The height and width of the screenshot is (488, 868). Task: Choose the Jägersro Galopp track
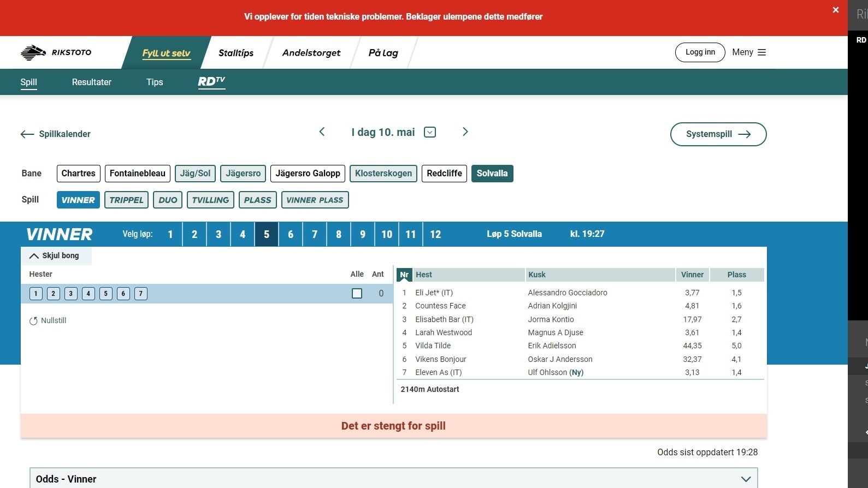[308, 174]
